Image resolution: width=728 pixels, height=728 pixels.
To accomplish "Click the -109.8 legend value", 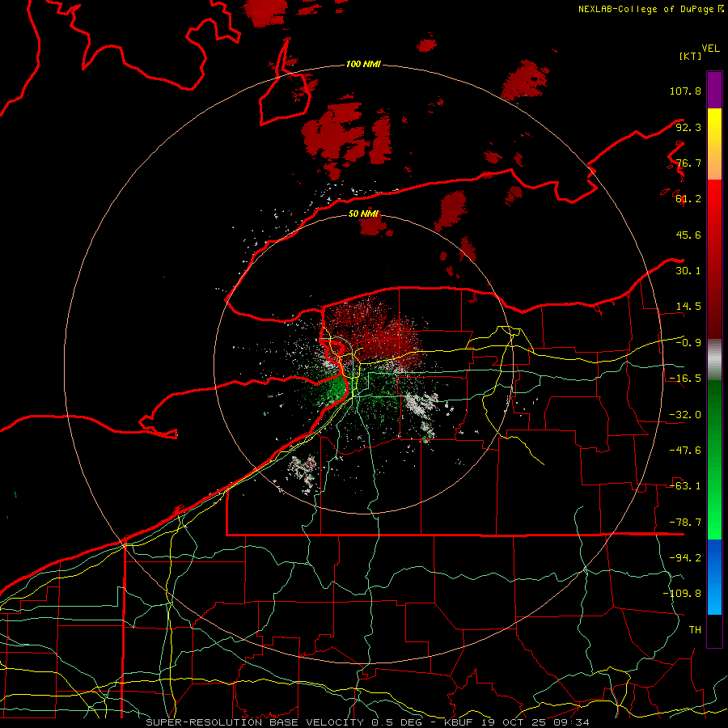I will (x=682, y=594).
